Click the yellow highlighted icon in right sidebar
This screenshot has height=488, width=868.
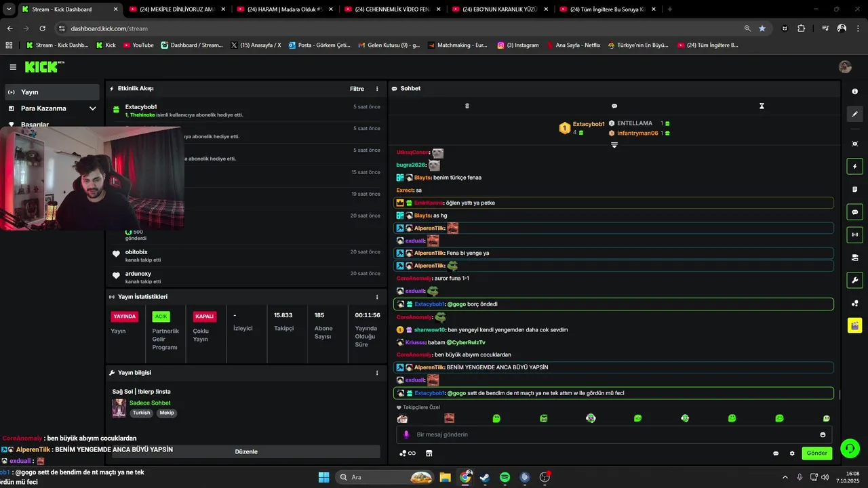click(x=854, y=325)
